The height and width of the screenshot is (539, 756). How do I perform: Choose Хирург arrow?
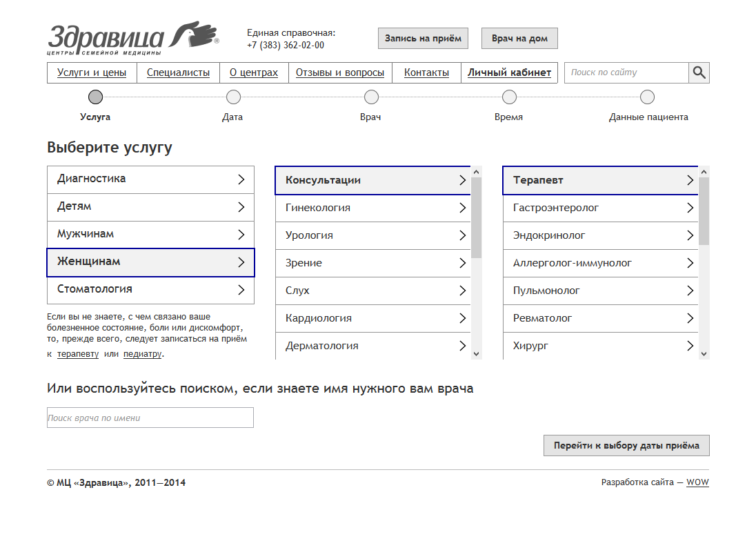tap(690, 346)
